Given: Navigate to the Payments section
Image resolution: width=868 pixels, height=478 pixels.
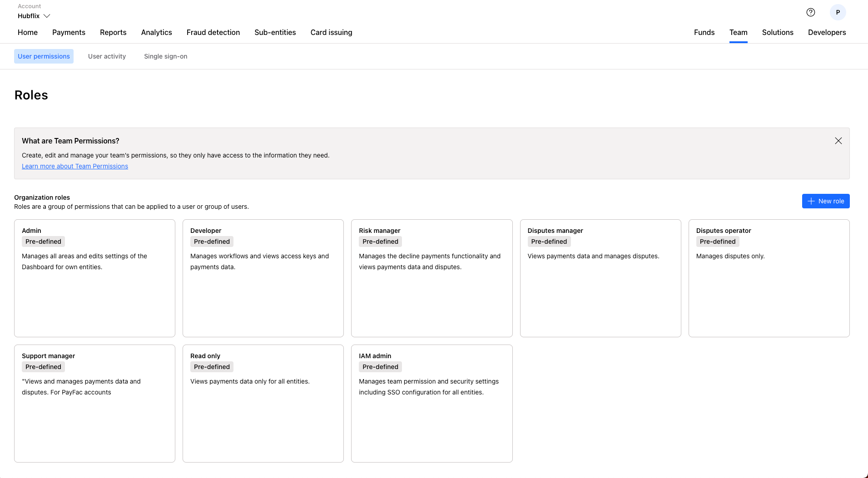Looking at the screenshot, I should (x=69, y=32).
